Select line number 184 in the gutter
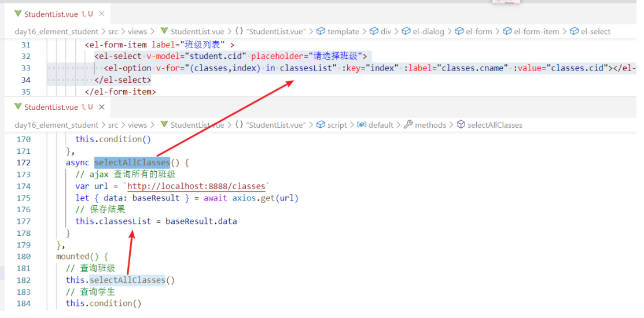 click(x=24, y=304)
